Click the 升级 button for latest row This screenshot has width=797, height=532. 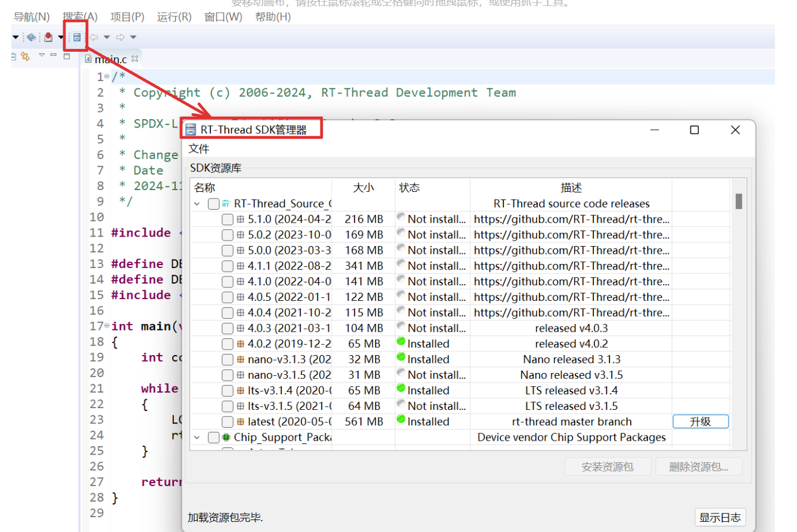click(x=701, y=421)
